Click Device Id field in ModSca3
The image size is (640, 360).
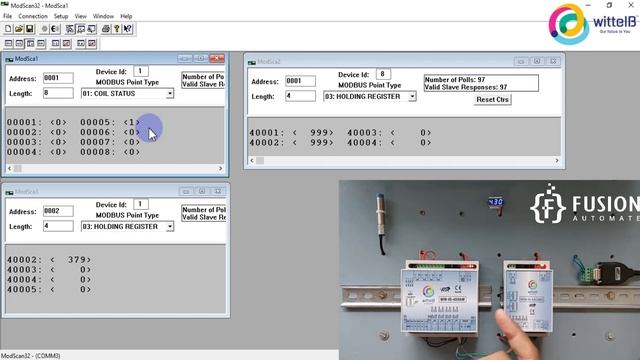[141, 204]
